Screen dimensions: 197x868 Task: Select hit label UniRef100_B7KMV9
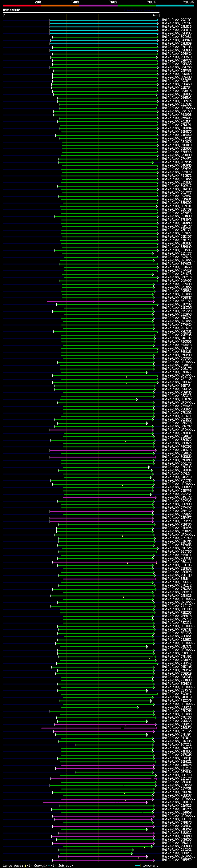[177, 220]
